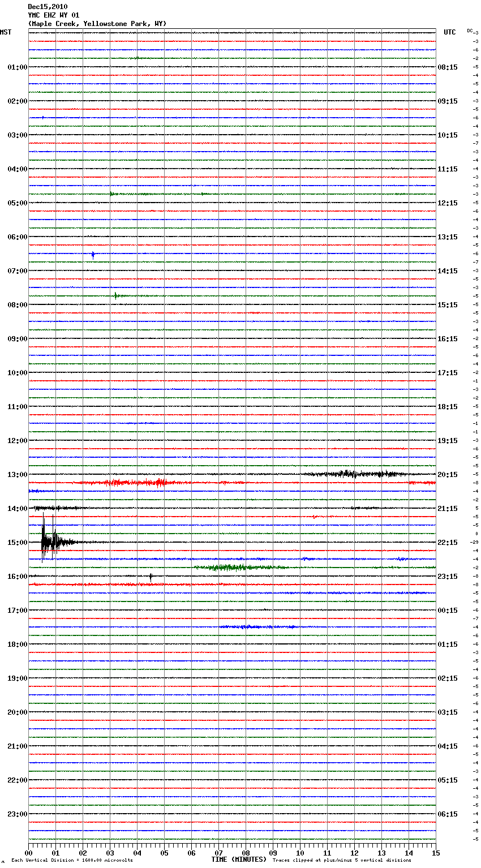The height and width of the screenshot is (868, 481).
Task: Click the minute 05 axis tick label
Action: pos(164,853)
